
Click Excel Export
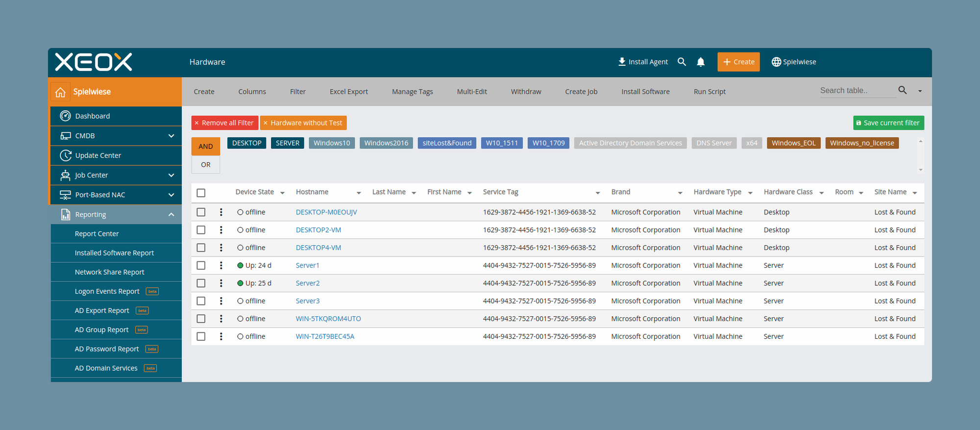[348, 92]
